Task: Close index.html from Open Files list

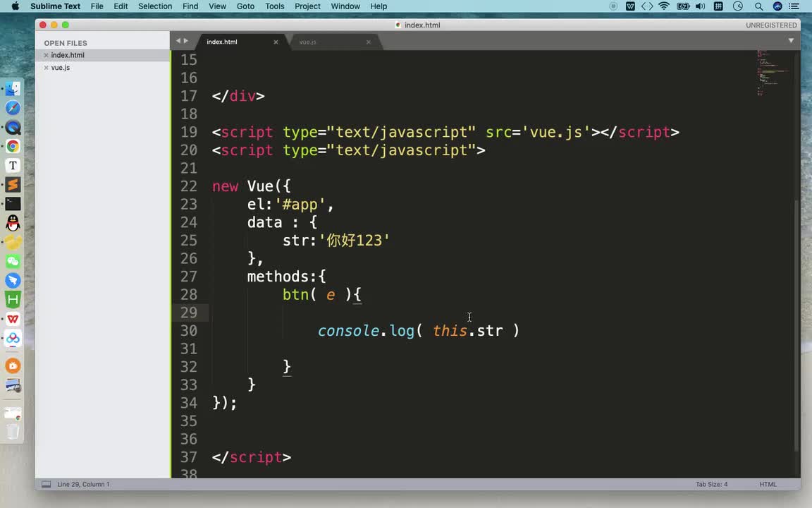Action: [46, 55]
